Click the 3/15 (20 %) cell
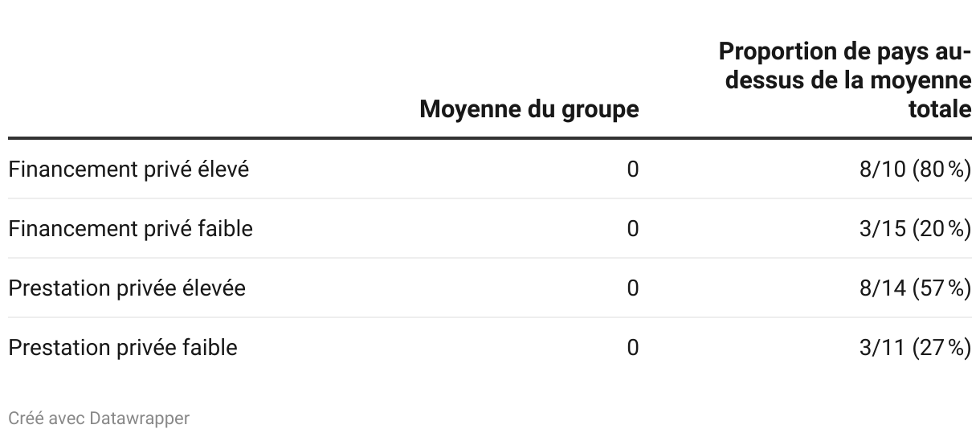The image size is (980, 437). point(916,229)
